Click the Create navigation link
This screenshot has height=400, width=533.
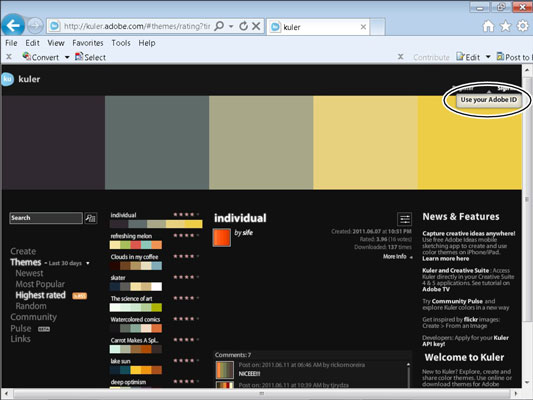coord(23,251)
